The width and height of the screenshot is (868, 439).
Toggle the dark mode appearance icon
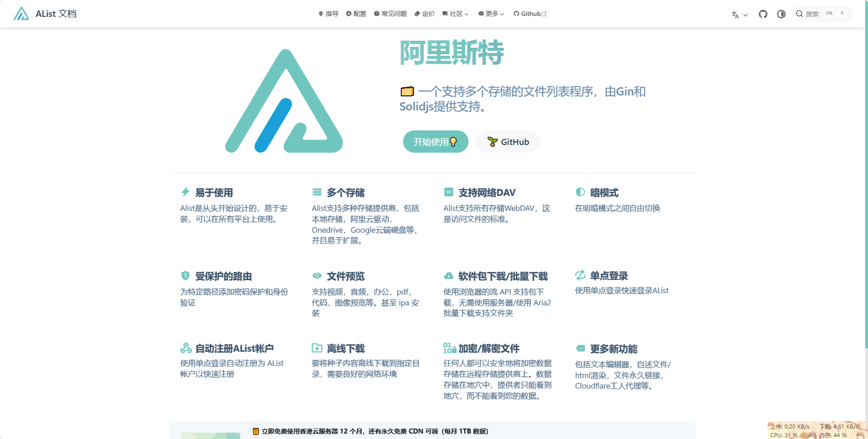(781, 14)
